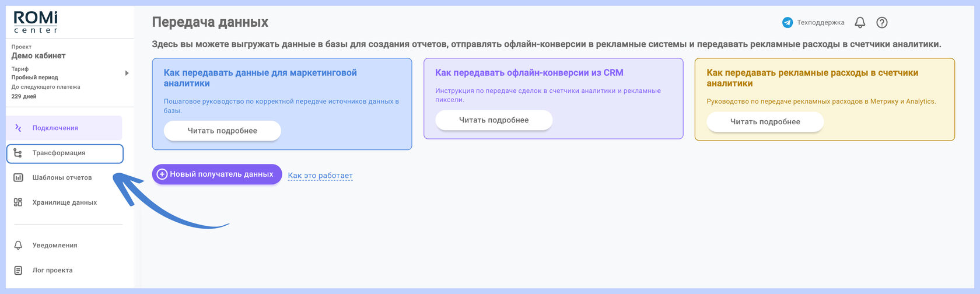The image size is (980, 294).
Task: Click Пошаговое руководство description text
Action: pyautogui.click(x=281, y=106)
